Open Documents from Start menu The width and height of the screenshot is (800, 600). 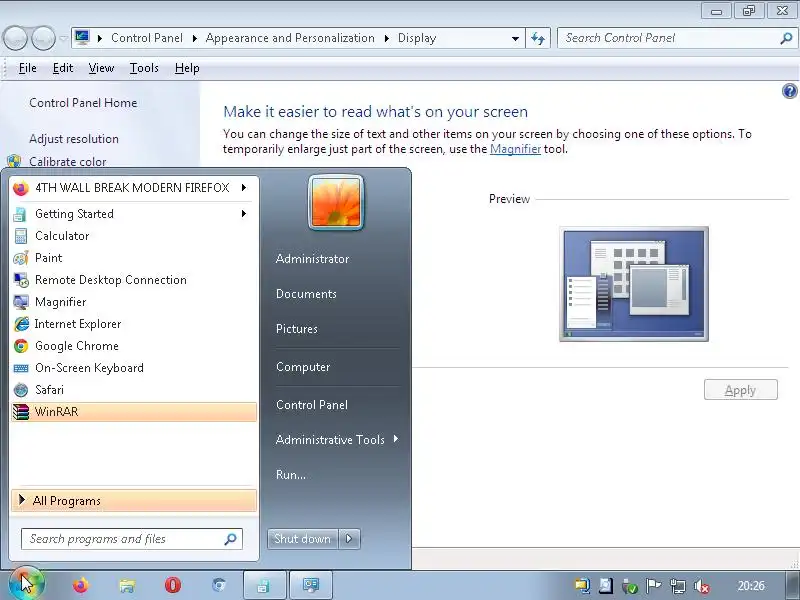click(306, 294)
